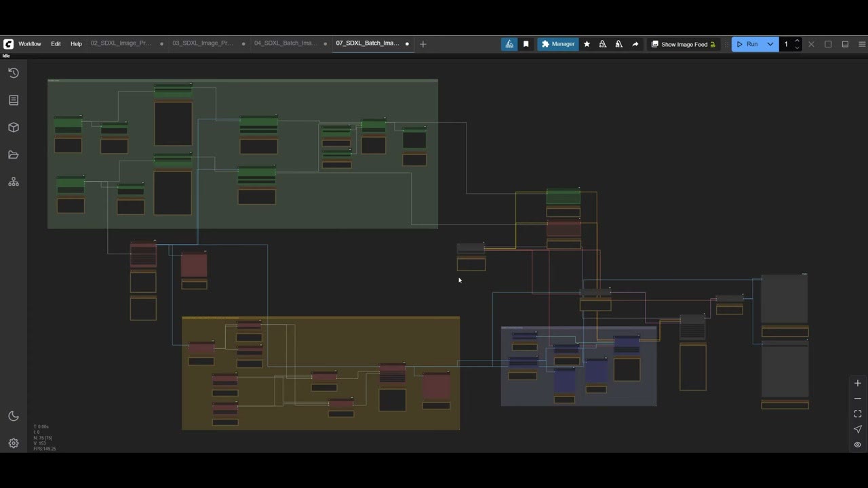Open the Node Library sidebar panel
Screen dimensions: 868x488
[14, 100]
